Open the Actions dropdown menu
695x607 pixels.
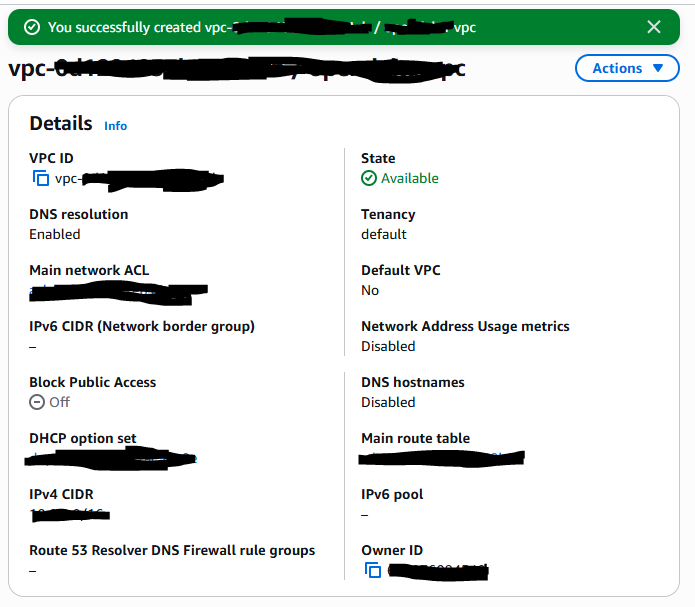tap(627, 68)
